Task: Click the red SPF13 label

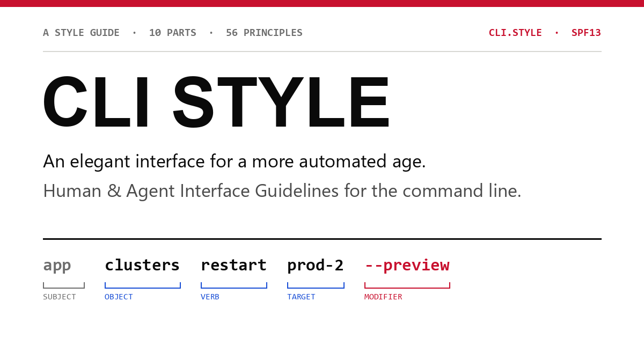Action: click(586, 33)
